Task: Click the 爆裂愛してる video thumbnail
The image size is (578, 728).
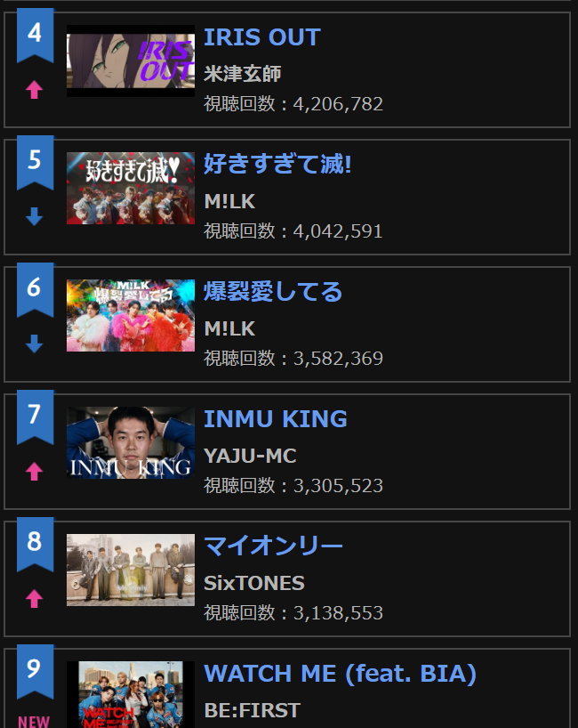Action: (131, 315)
